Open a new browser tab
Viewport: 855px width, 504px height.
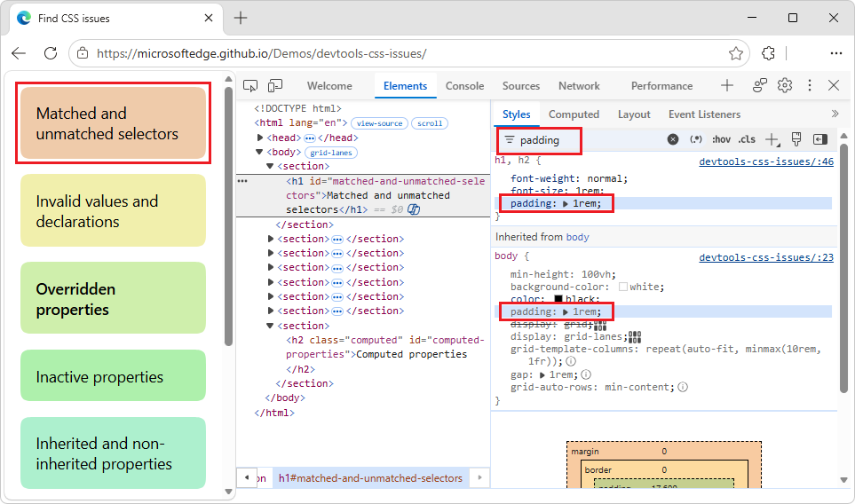tap(241, 18)
